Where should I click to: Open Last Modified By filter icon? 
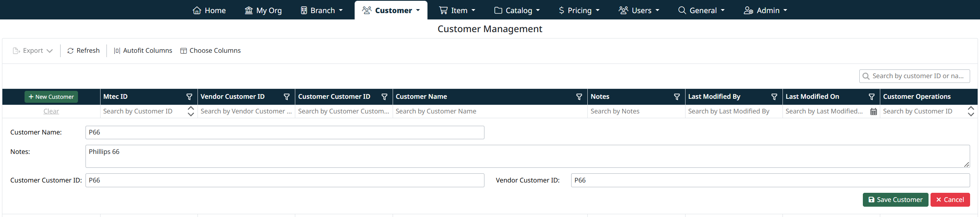coord(774,97)
